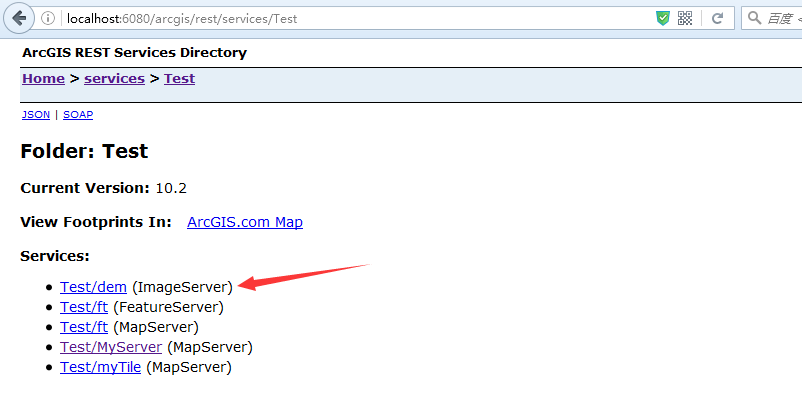802x415 pixels.
Task: Click the 'ArcGIS REST Services Directory' title
Action: pyautogui.click(x=135, y=53)
